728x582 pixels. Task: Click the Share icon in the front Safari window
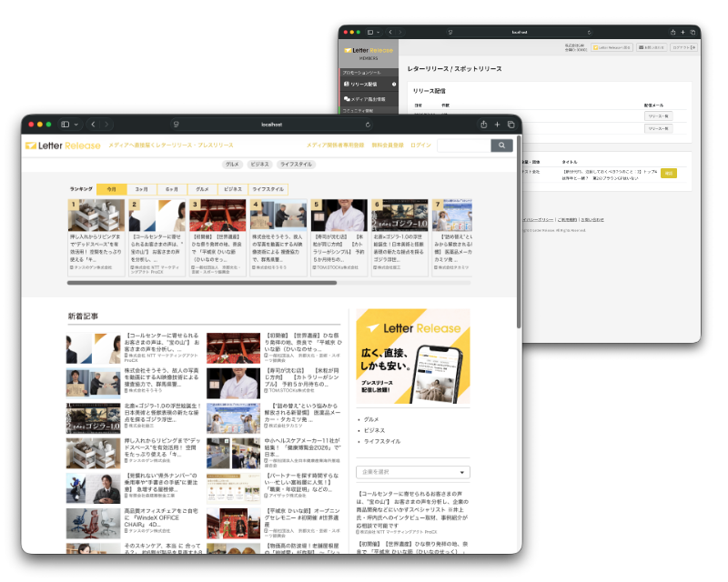point(483,124)
